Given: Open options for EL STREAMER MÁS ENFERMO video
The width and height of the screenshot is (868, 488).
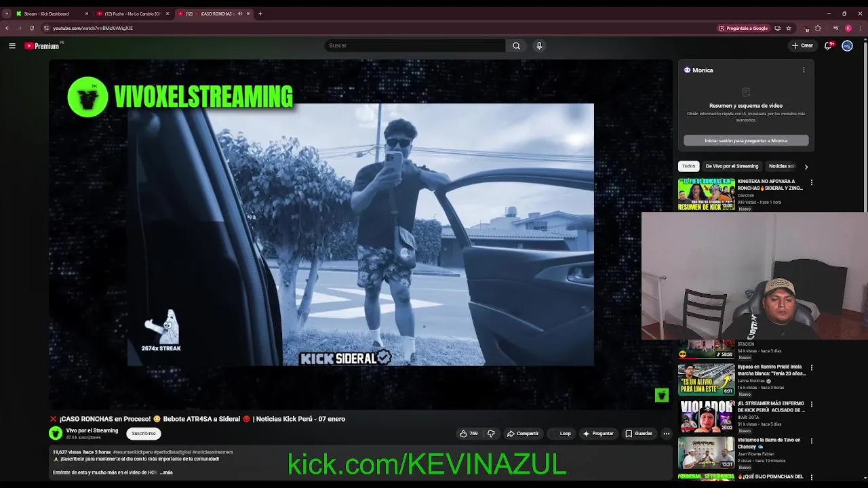Looking at the screenshot, I should click(x=811, y=404).
